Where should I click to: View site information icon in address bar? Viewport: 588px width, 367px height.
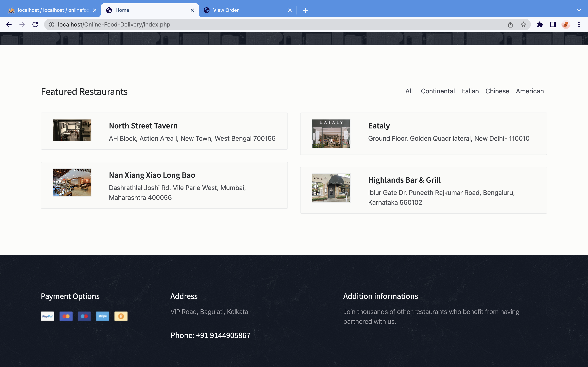tap(51, 24)
